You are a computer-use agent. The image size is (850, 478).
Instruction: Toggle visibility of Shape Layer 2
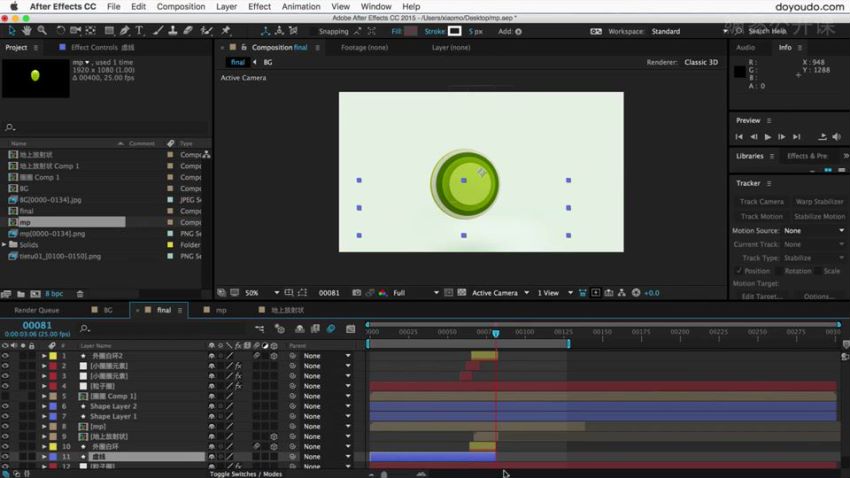(x=5, y=406)
